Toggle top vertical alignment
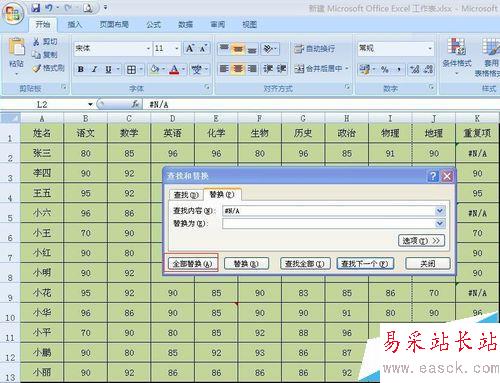 point(224,49)
